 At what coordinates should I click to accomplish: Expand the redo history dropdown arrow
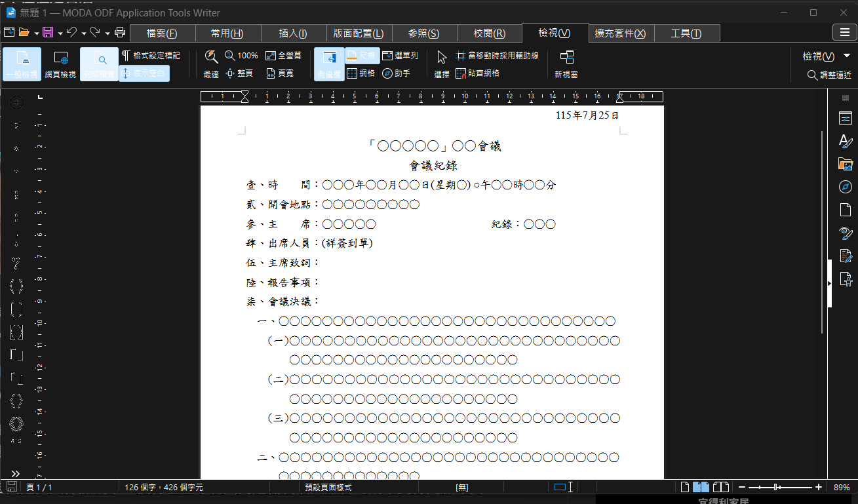pyautogui.click(x=107, y=33)
